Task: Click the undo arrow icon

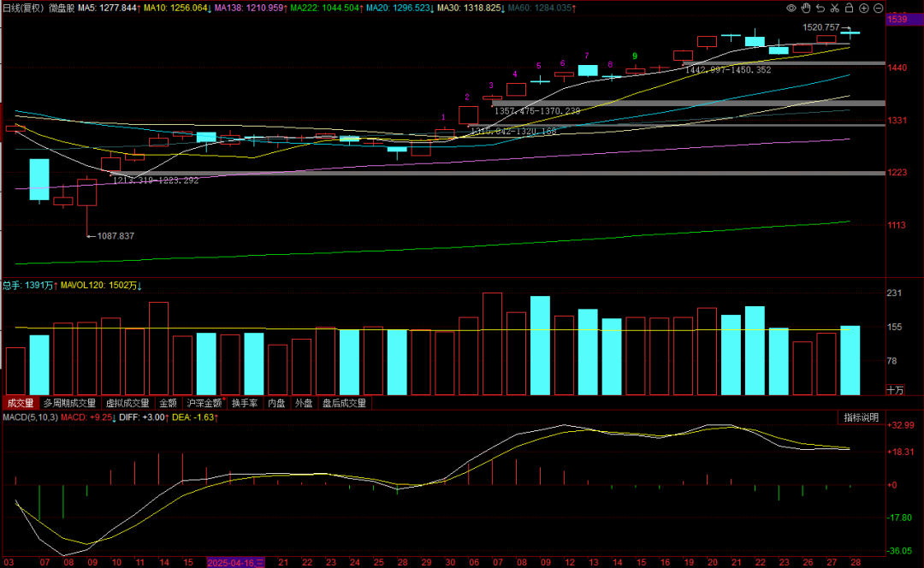Action: click(820, 9)
